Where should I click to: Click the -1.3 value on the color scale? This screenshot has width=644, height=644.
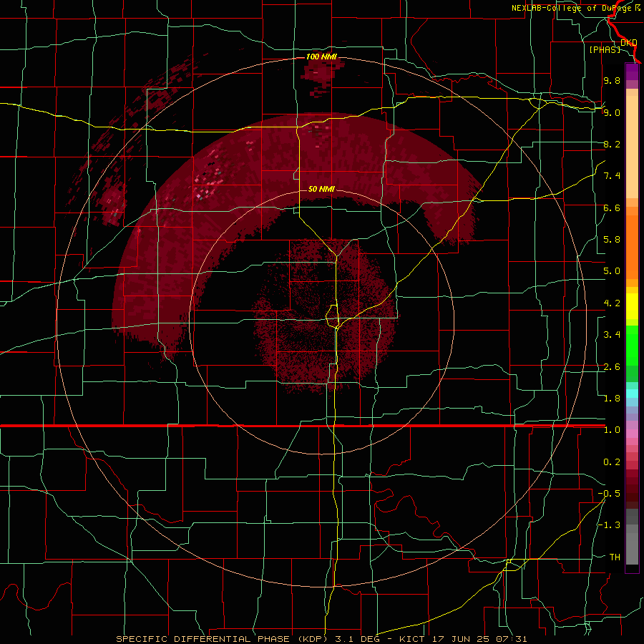click(x=609, y=525)
